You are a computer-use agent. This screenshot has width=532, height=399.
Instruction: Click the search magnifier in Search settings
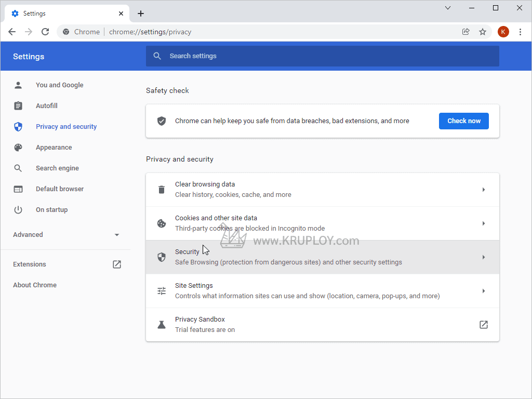157,56
